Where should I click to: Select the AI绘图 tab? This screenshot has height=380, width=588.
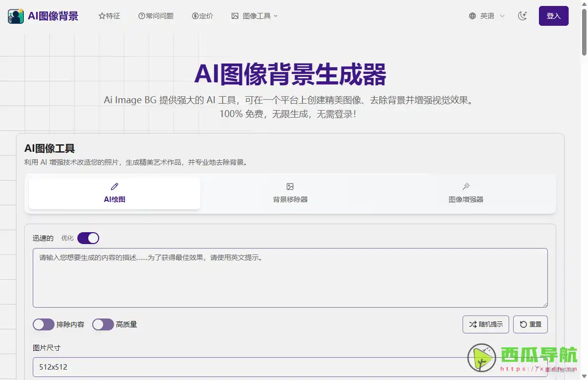tap(115, 193)
